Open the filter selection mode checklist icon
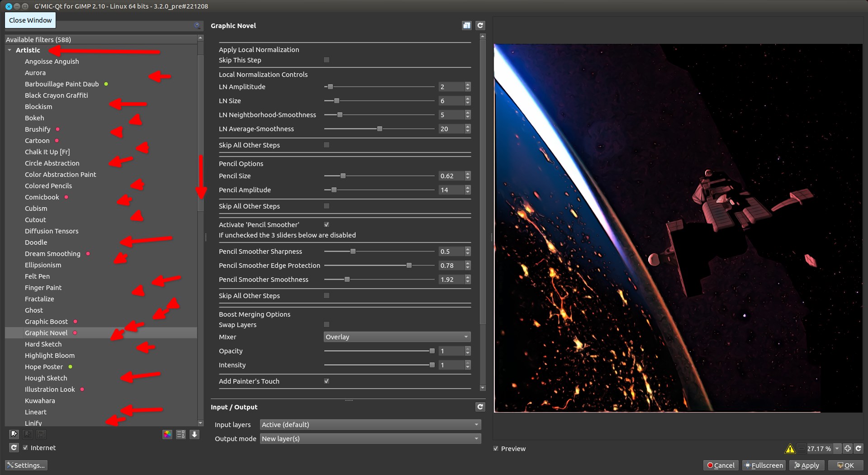The height and width of the screenshot is (475, 868). click(x=181, y=435)
